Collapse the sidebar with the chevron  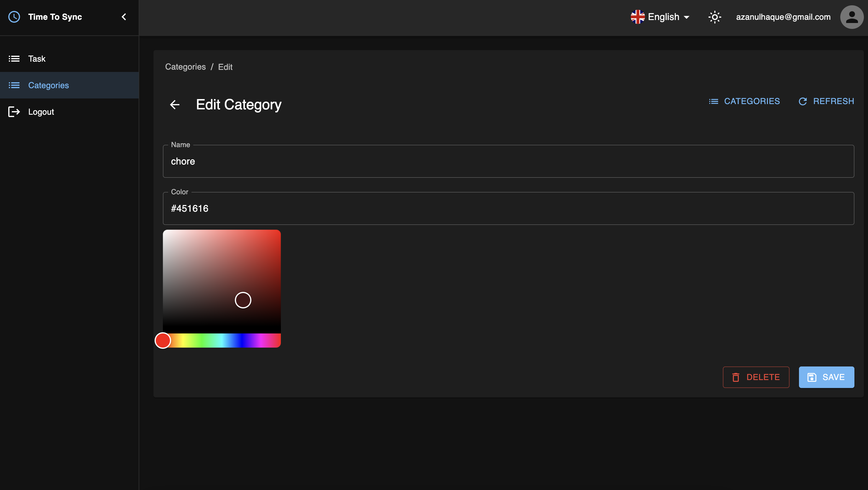point(123,17)
